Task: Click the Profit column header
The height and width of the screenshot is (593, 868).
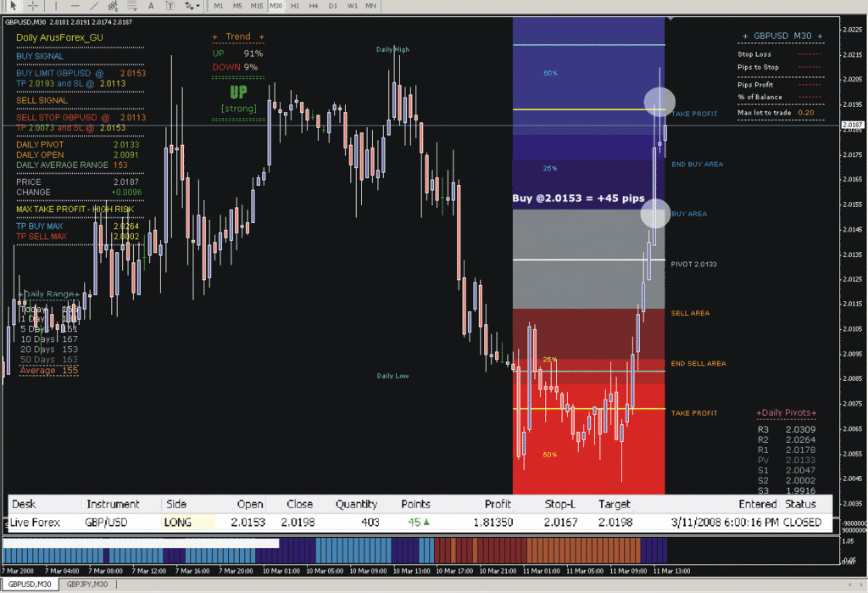Action: point(498,504)
